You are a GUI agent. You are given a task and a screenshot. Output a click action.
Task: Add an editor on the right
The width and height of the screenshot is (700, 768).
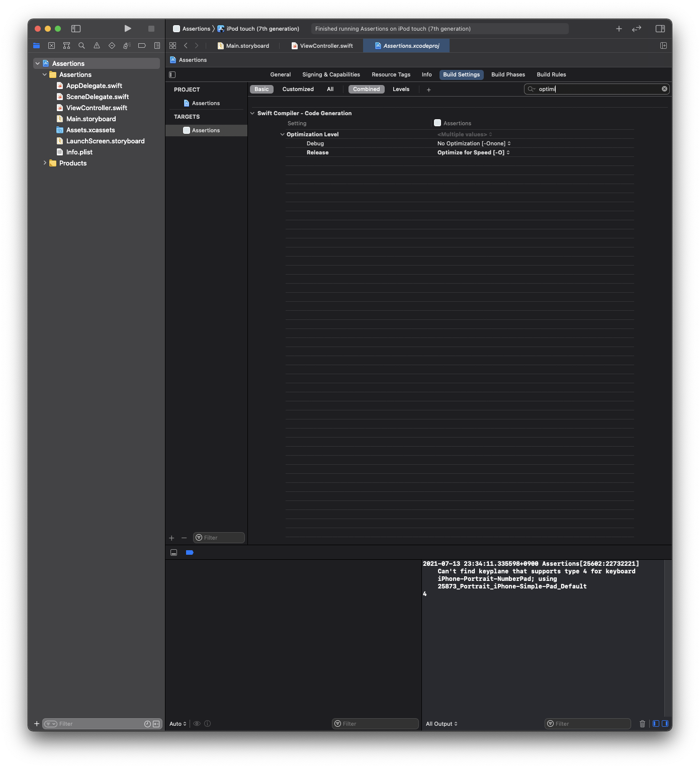[x=663, y=46]
